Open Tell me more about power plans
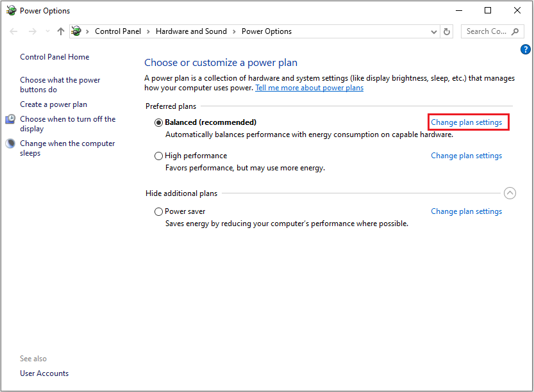Screen dimensions: 534x392 (309, 88)
